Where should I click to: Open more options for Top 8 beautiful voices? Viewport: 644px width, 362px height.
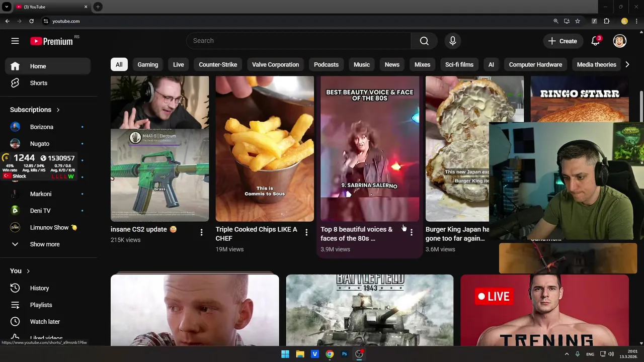(x=412, y=232)
